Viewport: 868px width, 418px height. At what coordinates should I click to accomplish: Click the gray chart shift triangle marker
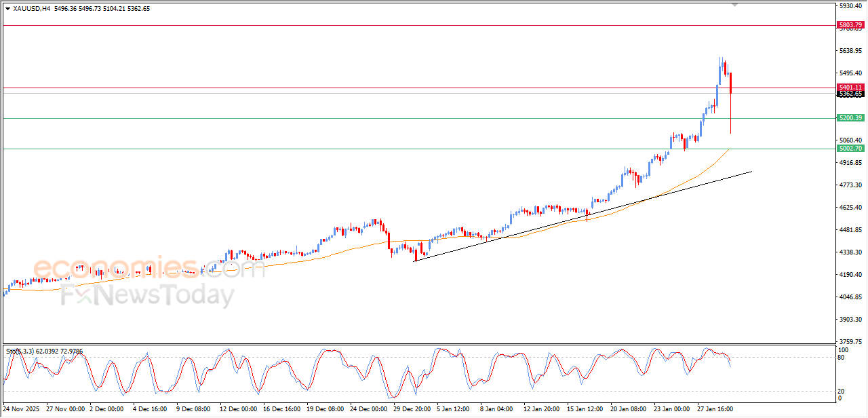pos(734,5)
